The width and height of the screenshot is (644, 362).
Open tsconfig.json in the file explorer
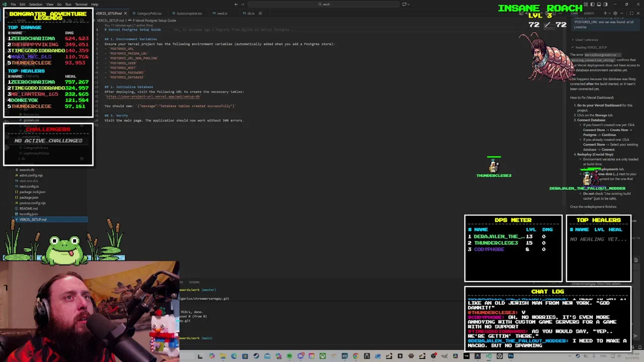click(29, 214)
